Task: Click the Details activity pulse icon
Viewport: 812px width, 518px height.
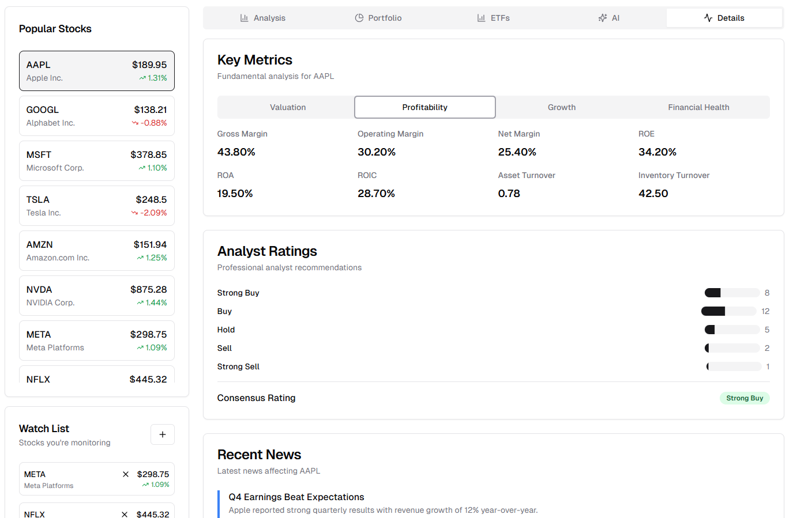Action: [x=708, y=18]
